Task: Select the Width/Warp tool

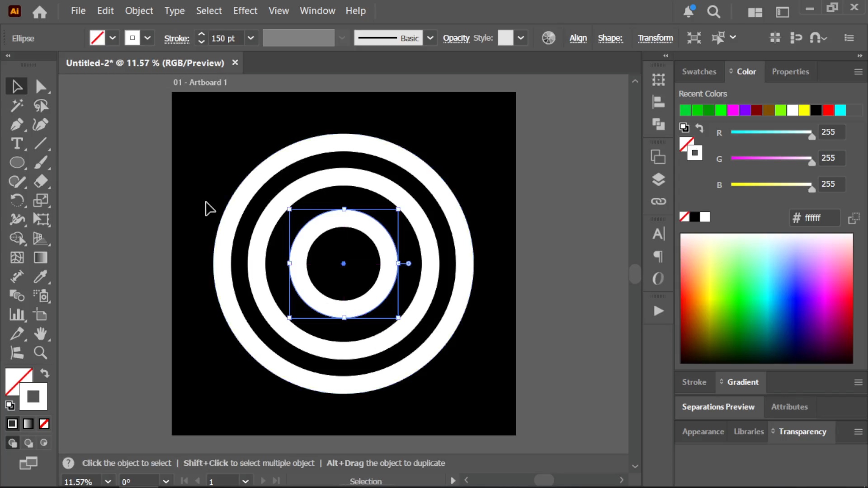Action: (x=17, y=220)
